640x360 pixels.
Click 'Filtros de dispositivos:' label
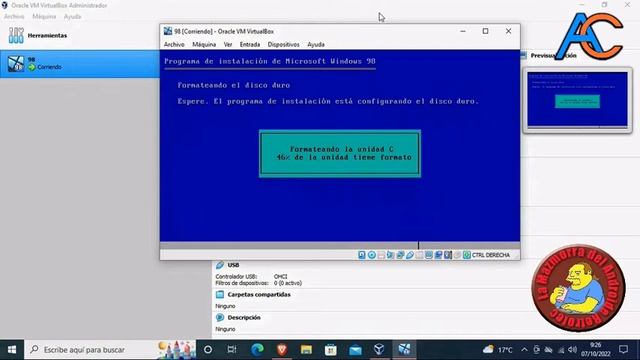242,283
